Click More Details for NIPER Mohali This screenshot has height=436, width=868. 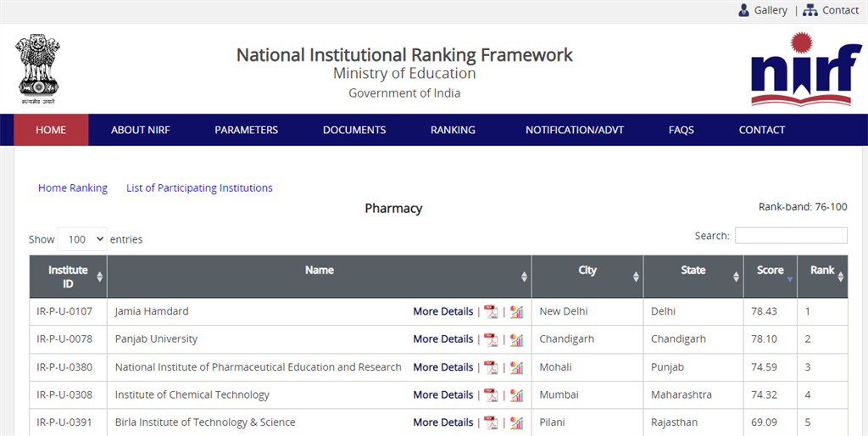442,367
